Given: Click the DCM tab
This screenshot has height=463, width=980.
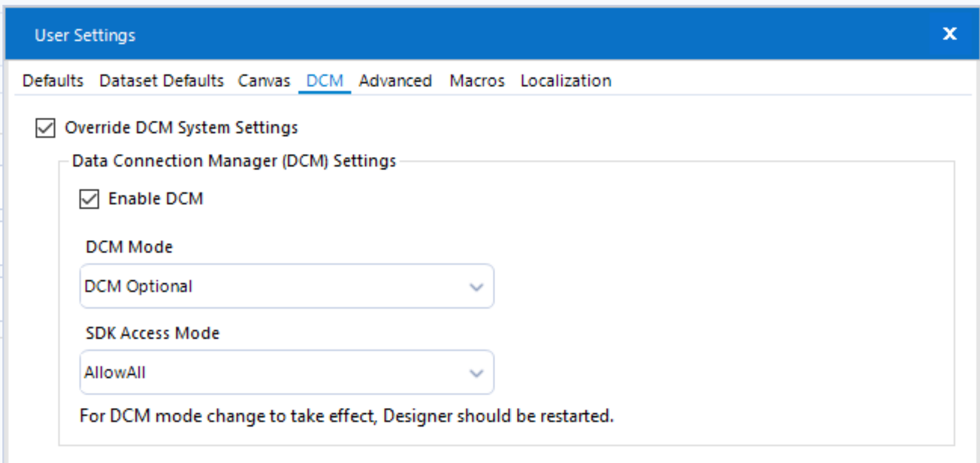Looking at the screenshot, I should pos(325,81).
